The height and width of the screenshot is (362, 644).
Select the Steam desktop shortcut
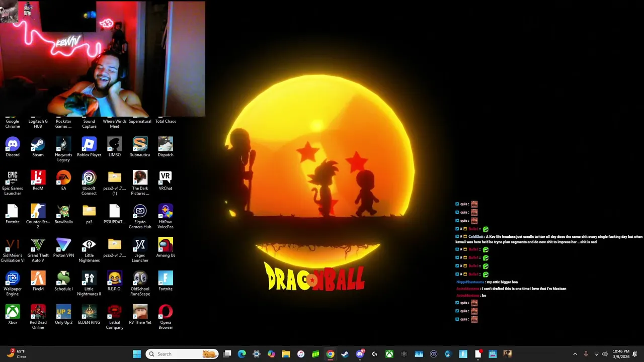tap(38, 147)
